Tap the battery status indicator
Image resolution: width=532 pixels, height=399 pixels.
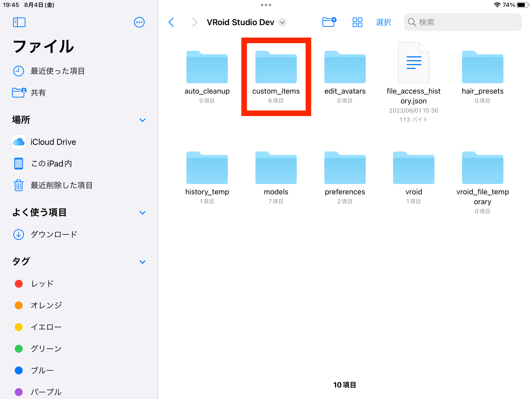tap(522, 5)
